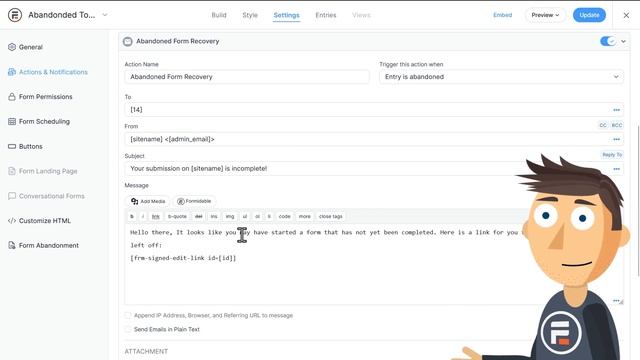Viewport: 640px width, 360px height.
Task: Open the Preview dropdown button
Action: point(545,15)
